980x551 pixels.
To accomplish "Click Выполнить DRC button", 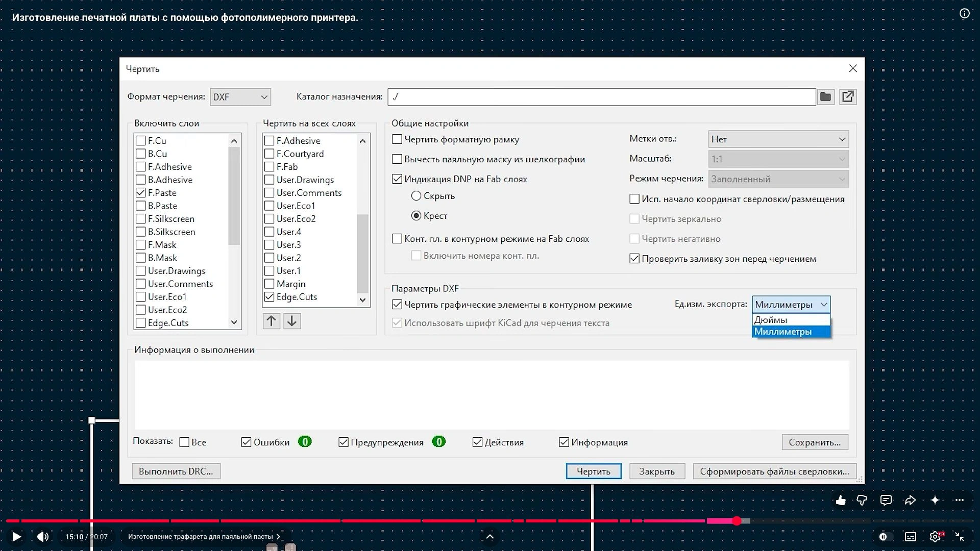I will click(x=176, y=471).
